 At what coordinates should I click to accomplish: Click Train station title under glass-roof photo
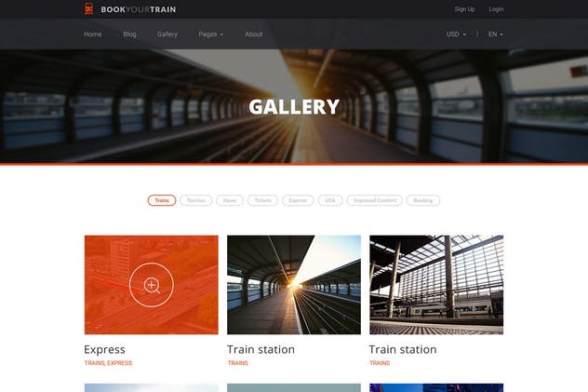pyautogui.click(x=403, y=349)
